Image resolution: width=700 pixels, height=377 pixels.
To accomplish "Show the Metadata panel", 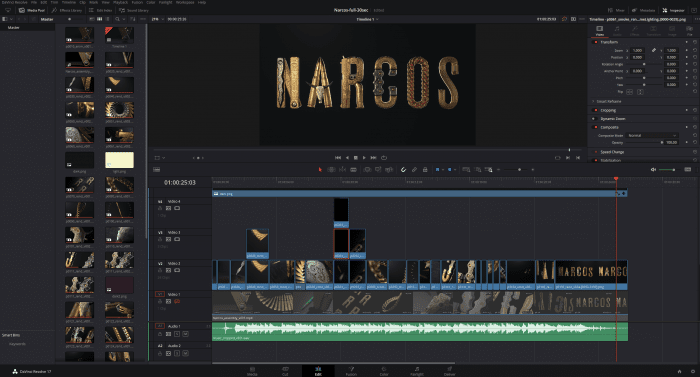I will coord(643,10).
